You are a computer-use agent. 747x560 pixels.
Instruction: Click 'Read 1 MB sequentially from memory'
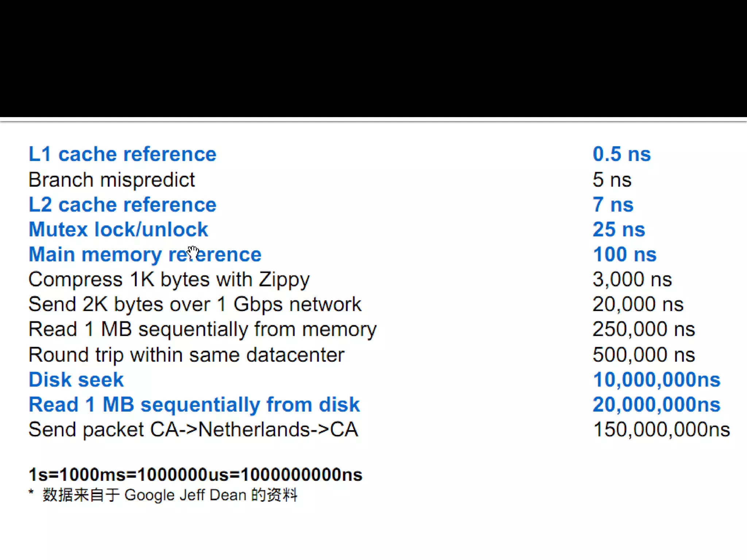pos(202,329)
